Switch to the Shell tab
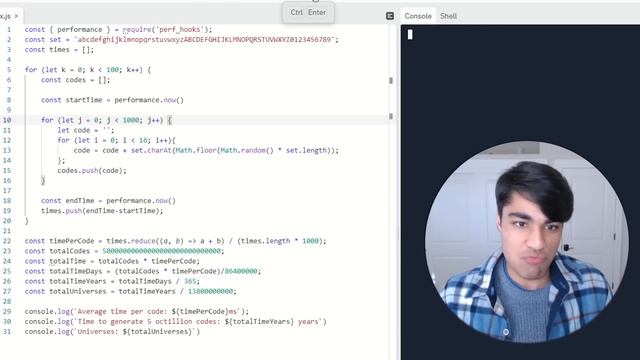The image size is (640, 360). pyautogui.click(x=448, y=16)
